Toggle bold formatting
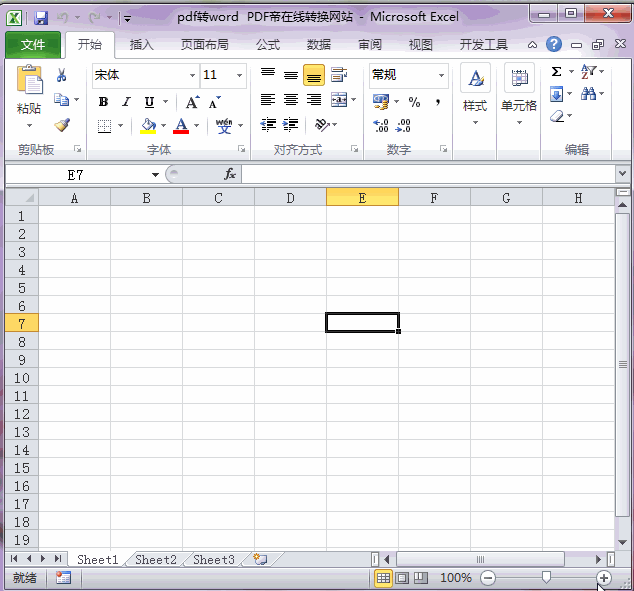634x591 pixels. pyautogui.click(x=103, y=102)
